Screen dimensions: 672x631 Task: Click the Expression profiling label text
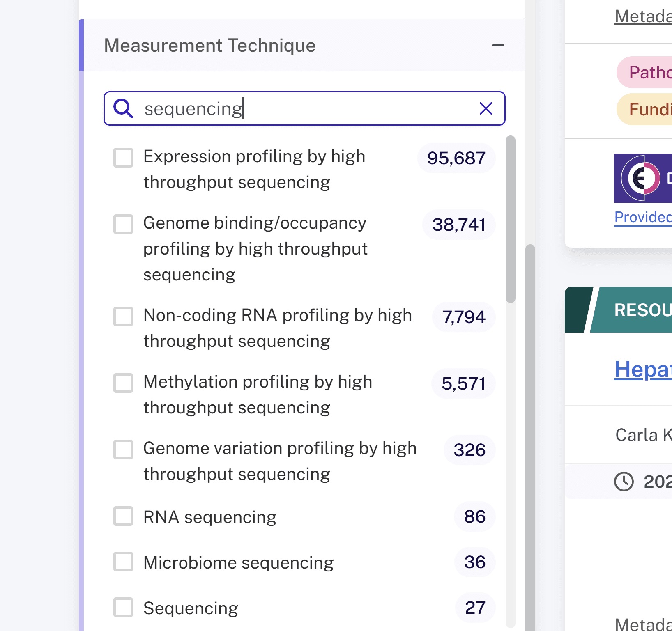point(254,169)
